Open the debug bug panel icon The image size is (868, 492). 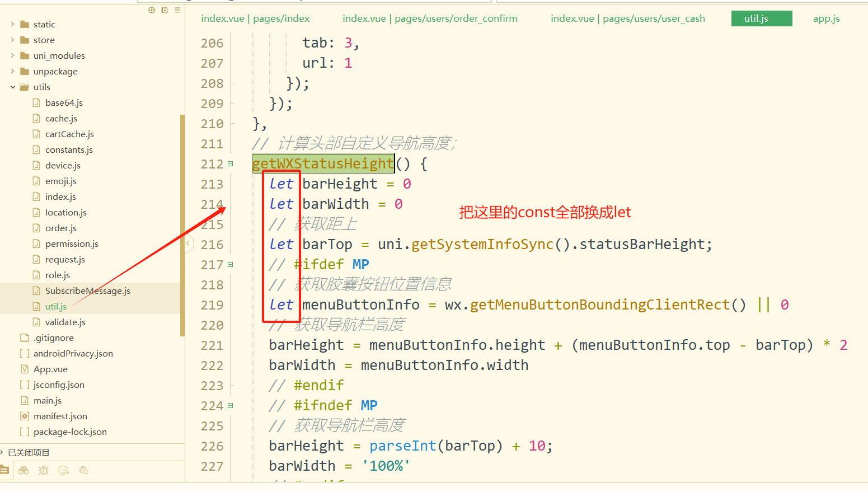[44, 470]
